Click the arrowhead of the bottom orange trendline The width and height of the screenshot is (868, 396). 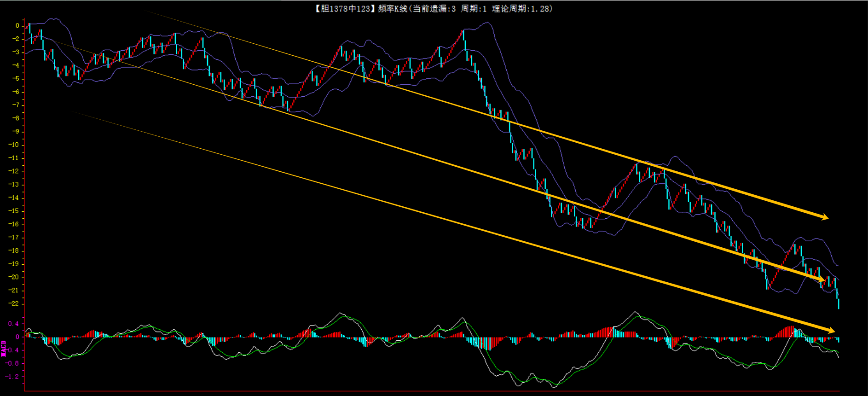[830, 330]
